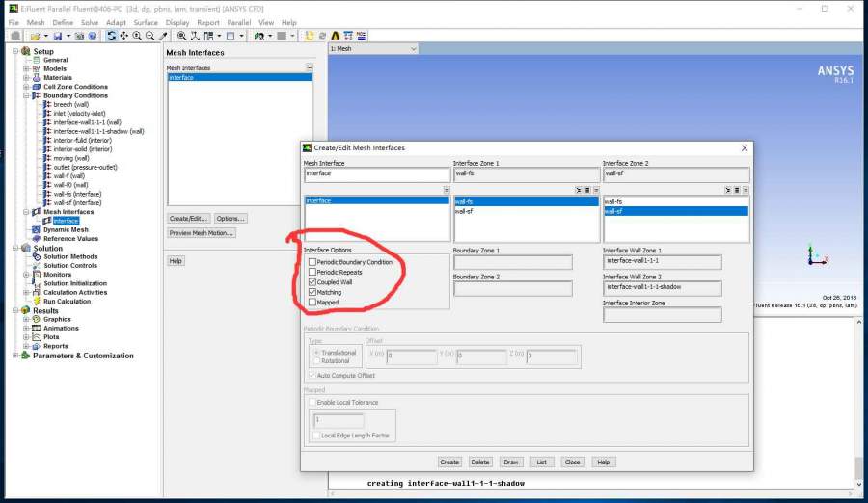Click the Mesh Interfaces panel list options icon
This screenshot has height=503, width=868.
pos(309,66)
